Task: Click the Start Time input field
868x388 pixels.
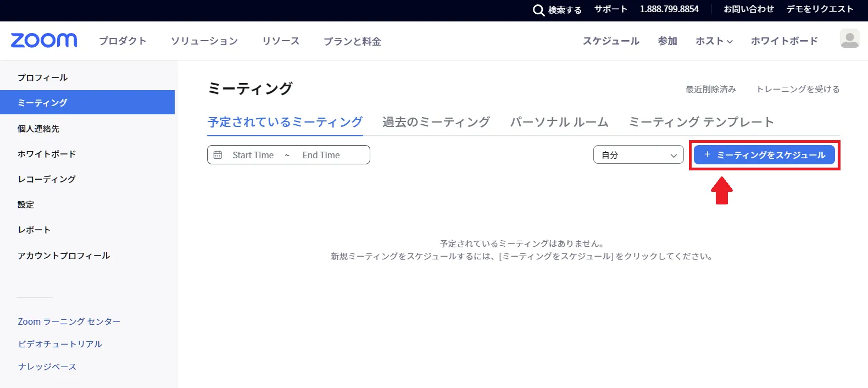Action: [x=253, y=155]
